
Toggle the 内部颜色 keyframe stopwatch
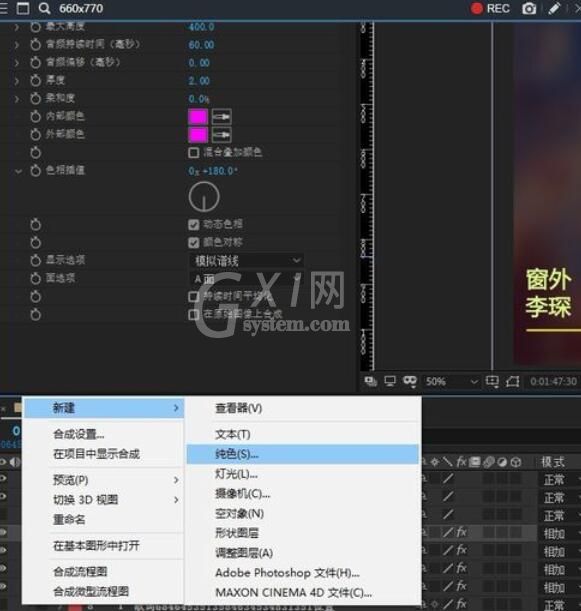[x=35, y=117]
